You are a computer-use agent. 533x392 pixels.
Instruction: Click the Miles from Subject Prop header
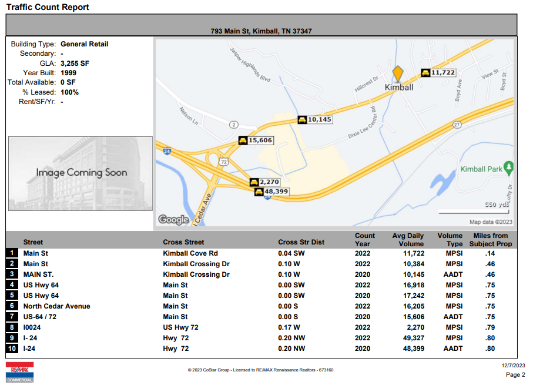click(x=491, y=240)
